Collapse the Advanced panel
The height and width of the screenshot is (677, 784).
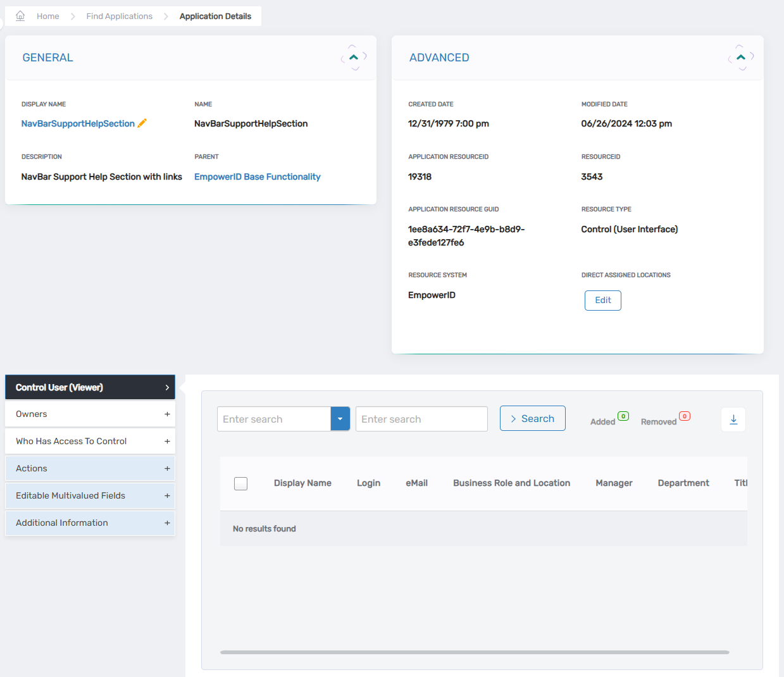click(741, 58)
